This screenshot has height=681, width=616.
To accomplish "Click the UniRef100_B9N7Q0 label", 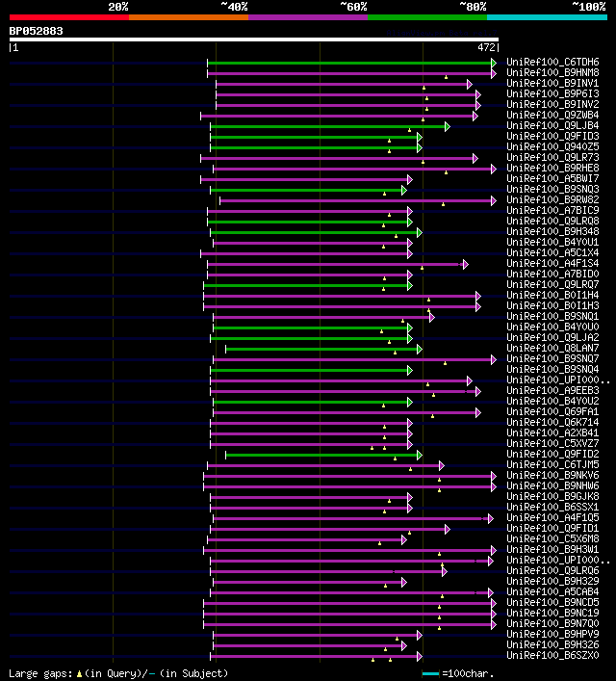I will coord(552,623).
